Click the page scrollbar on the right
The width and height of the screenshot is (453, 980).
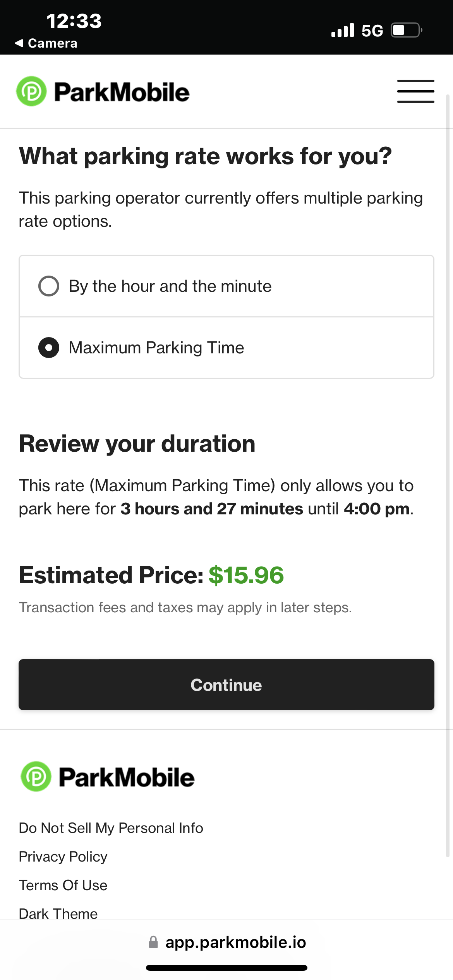pos(448,464)
